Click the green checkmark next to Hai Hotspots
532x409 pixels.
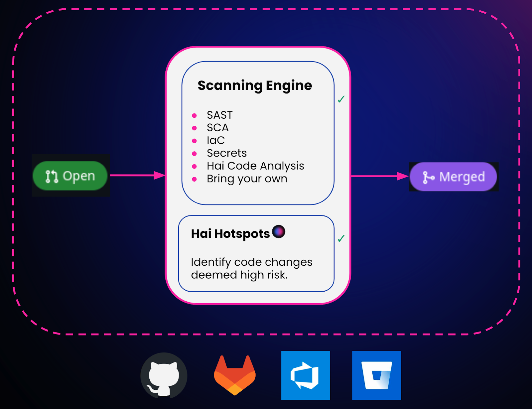(341, 238)
